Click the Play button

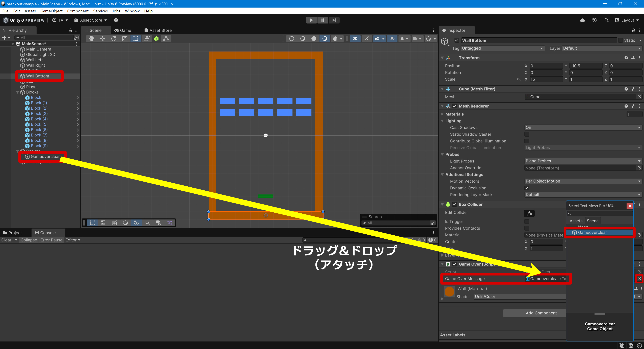(311, 20)
